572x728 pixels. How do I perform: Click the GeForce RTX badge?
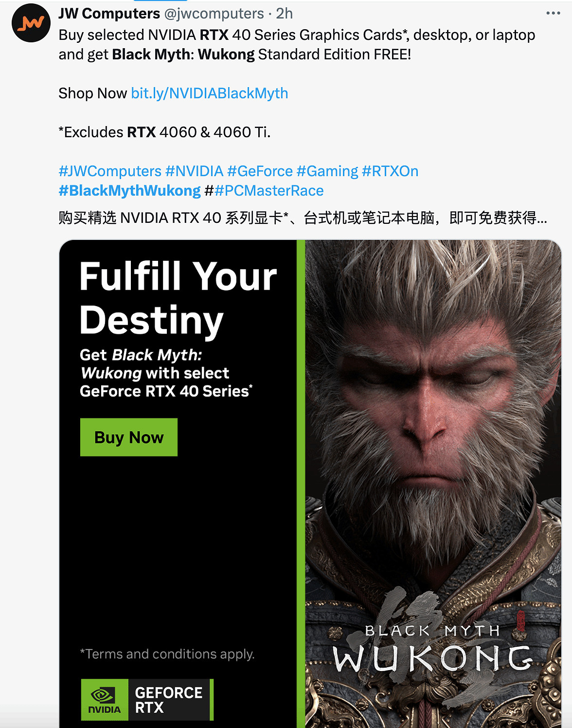click(x=147, y=700)
